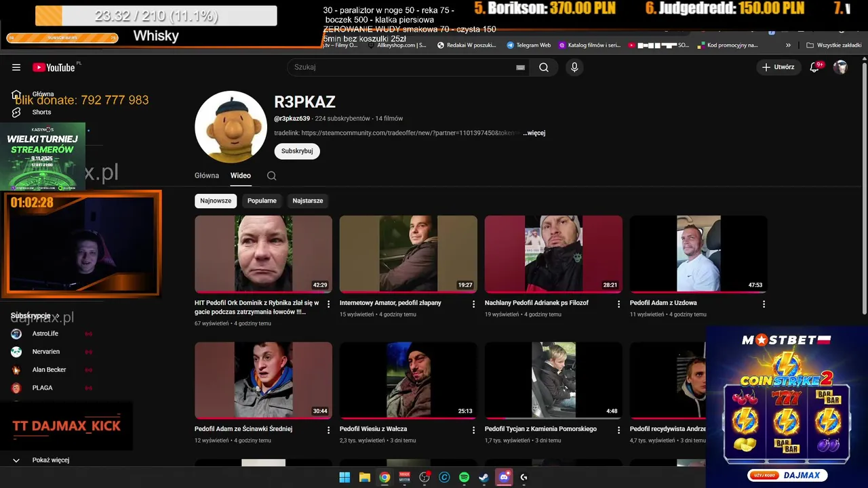This screenshot has width=868, height=488.
Task: Click the Utwórz create button
Action: tap(778, 67)
